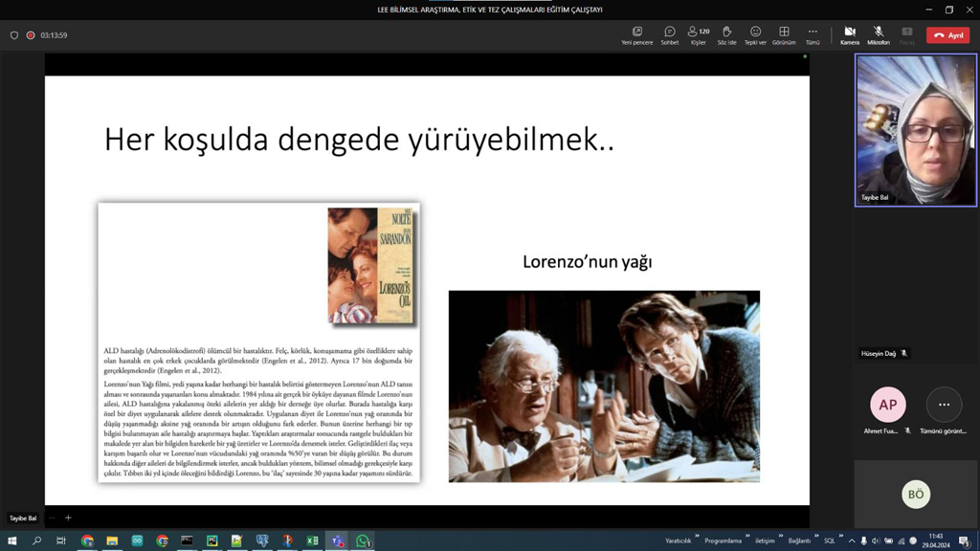Toggle system volume icon in the tray
The width and height of the screenshot is (980, 551).
tap(876, 541)
